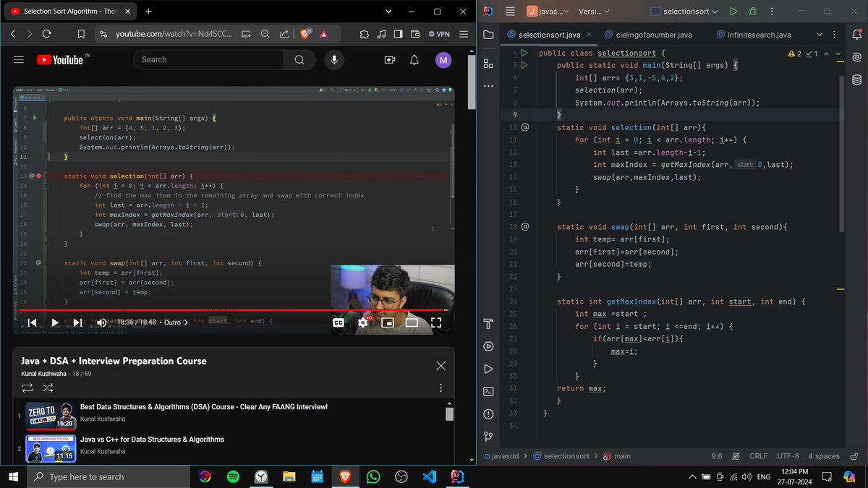Open IntelliJ toolbar more actions menu
This screenshot has width=868, height=488.
(x=772, y=12)
